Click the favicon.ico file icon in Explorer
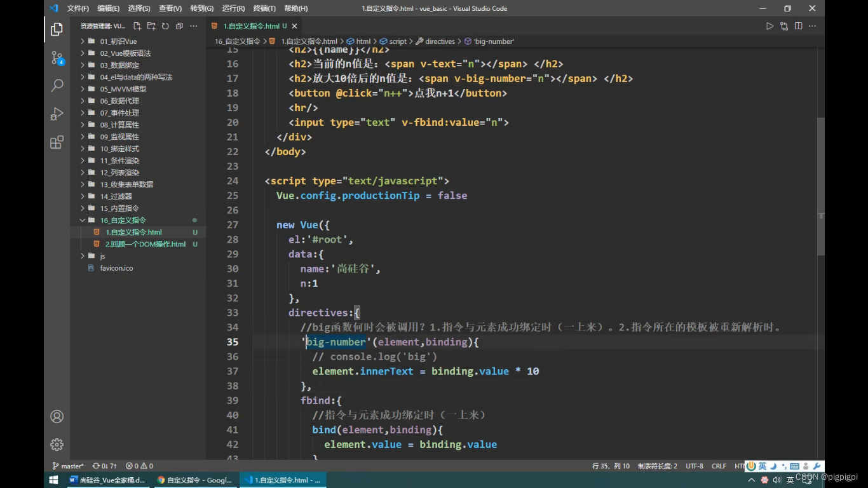Image resolution: width=868 pixels, height=488 pixels. 91,268
